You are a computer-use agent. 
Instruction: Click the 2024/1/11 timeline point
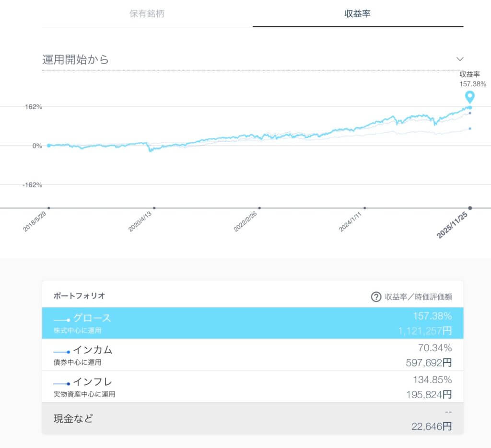[x=365, y=208]
